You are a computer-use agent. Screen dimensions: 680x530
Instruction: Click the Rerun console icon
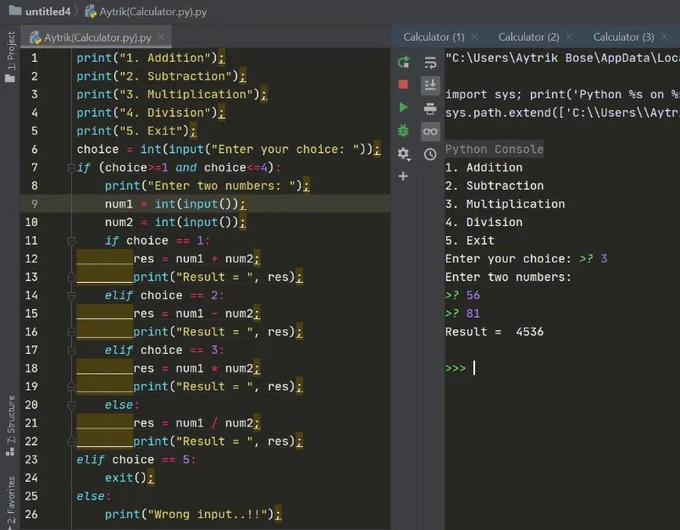[x=403, y=62]
